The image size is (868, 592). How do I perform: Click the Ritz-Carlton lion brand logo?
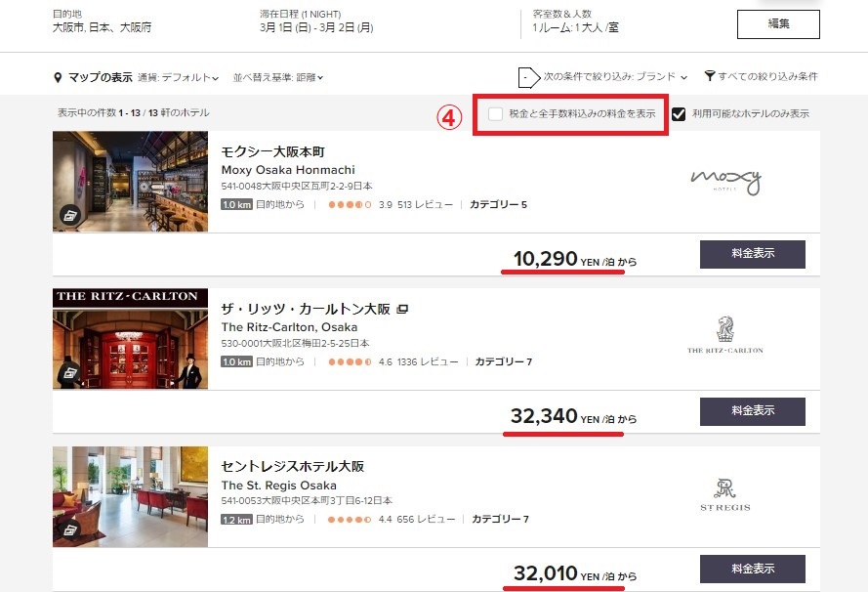coord(725,335)
